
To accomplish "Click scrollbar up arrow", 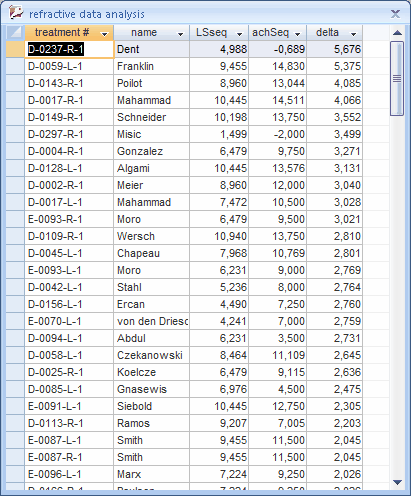I will tap(397, 33).
